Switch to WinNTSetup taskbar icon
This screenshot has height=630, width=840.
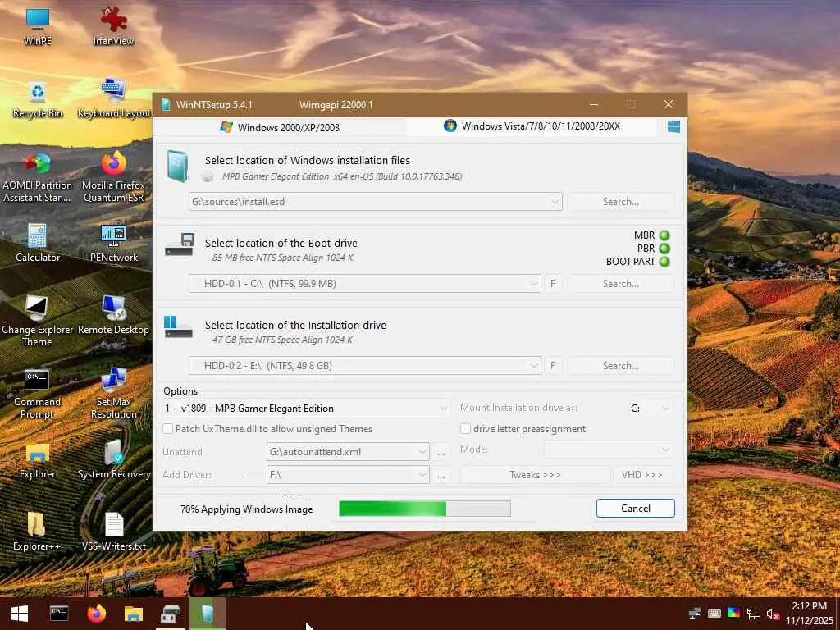pyautogui.click(x=208, y=614)
